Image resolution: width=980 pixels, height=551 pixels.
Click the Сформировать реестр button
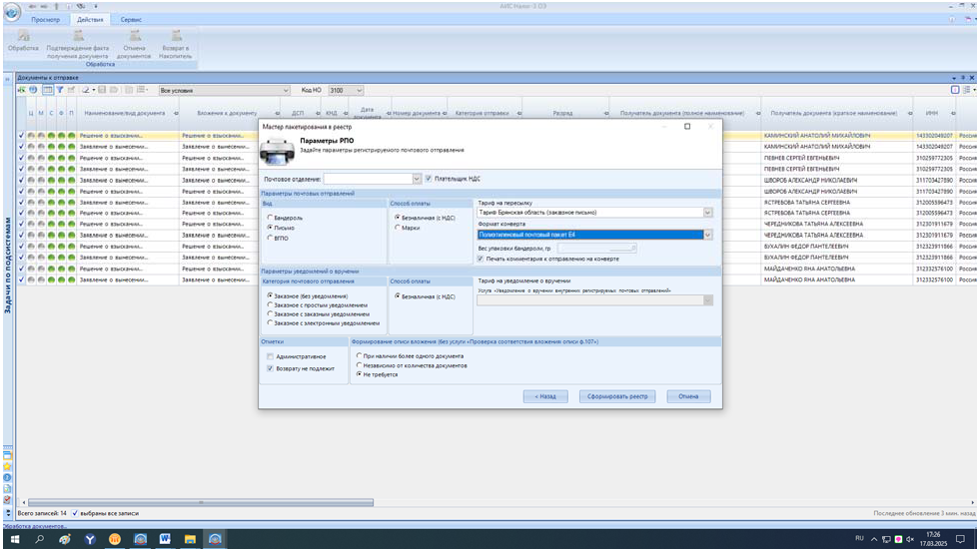617,396
